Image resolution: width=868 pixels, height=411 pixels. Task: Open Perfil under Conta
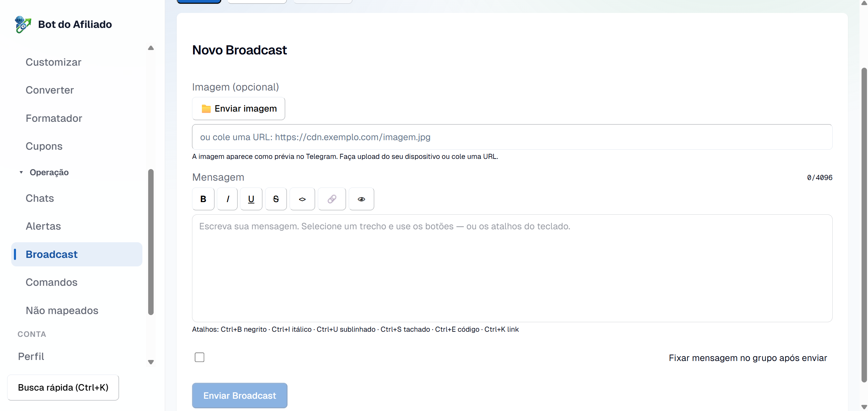tap(31, 357)
